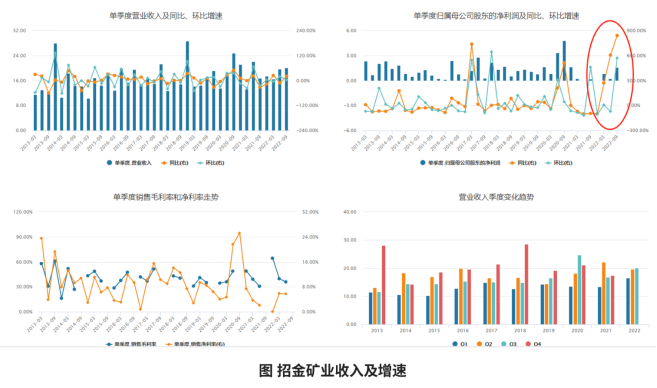
Task: Click the 32.00% right axis label in margin chart
Action: [x=310, y=212]
